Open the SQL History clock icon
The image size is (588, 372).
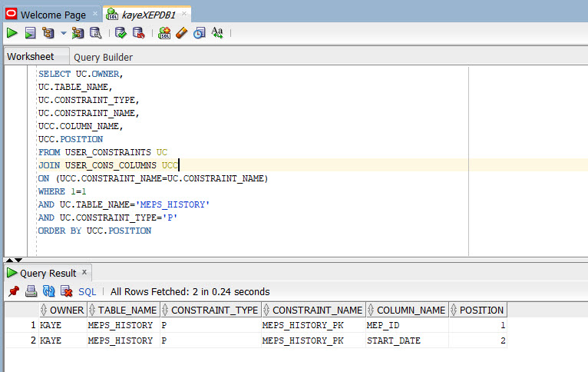point(199,33)
